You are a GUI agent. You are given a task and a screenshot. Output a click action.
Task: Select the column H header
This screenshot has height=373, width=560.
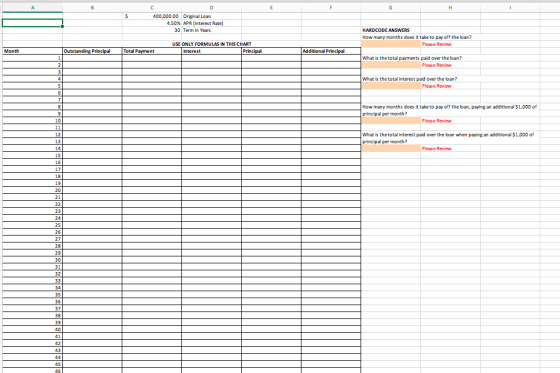pos(450,8)
